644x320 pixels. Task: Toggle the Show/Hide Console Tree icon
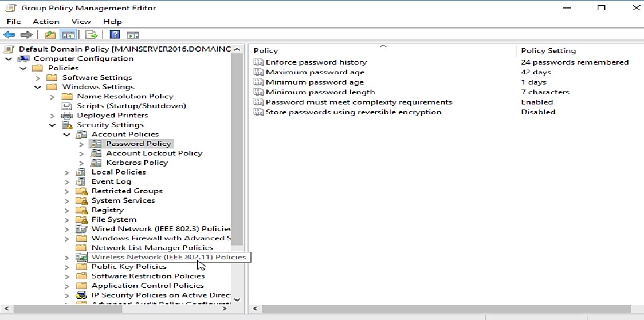click(x=68, y=35)
